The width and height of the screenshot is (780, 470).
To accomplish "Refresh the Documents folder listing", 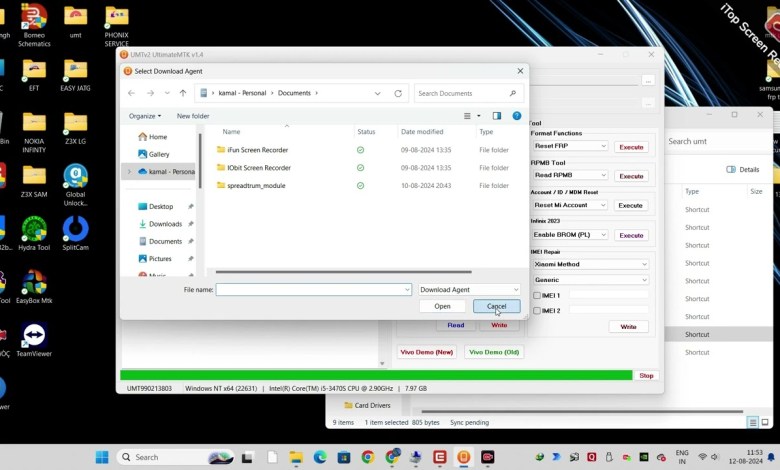I will (x=398, y=93).
